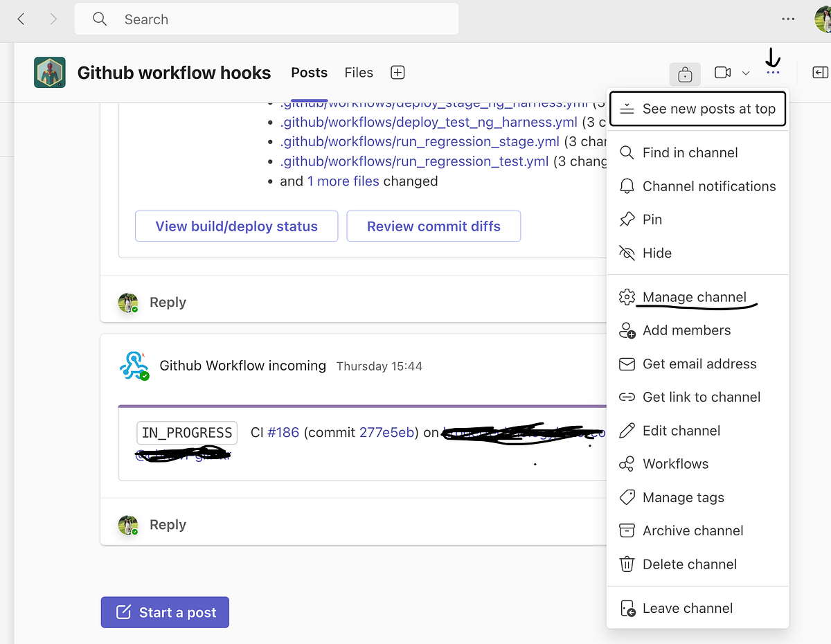Switch to the Files tab
Screen dimensions: 831x644
tap(359, 72)
